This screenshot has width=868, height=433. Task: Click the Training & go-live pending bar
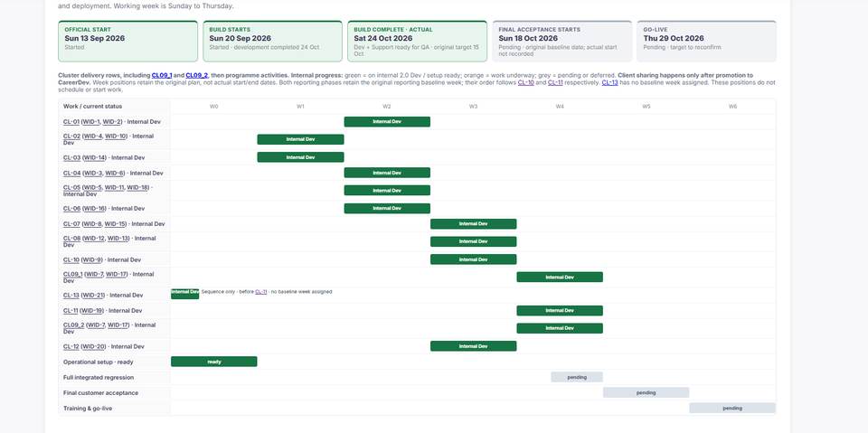(732, 409)
